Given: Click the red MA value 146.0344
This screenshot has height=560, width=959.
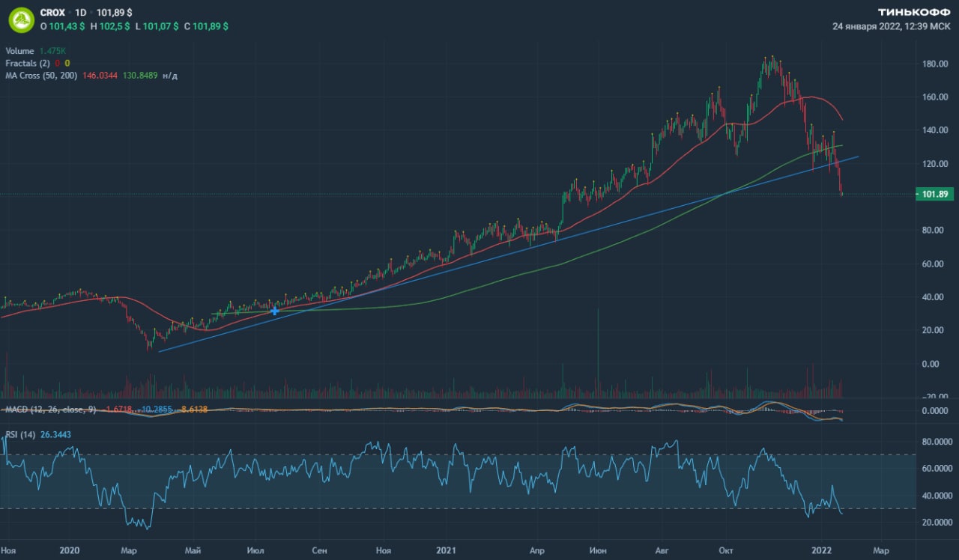Looking at the screenshot, I should (99, 76).
